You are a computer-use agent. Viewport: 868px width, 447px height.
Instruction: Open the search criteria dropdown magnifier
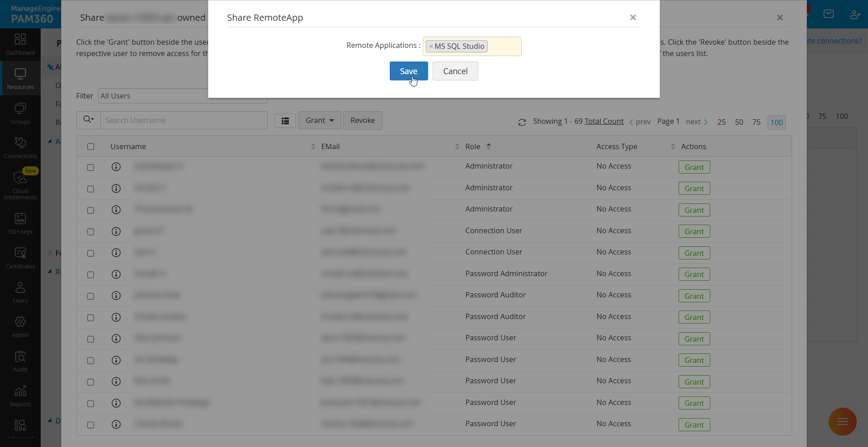point(88,120)
